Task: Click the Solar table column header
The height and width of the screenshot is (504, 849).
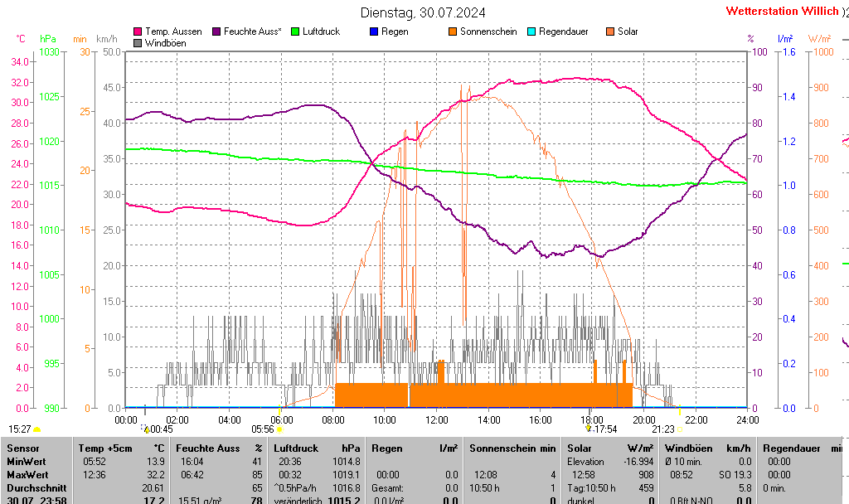Action: (580, 448)
